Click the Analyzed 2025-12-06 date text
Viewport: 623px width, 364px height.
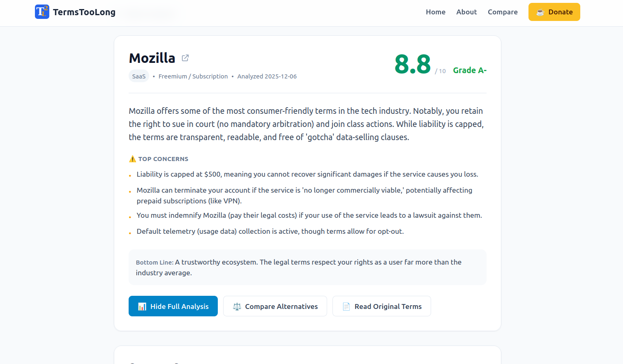(x=267, y=76)
